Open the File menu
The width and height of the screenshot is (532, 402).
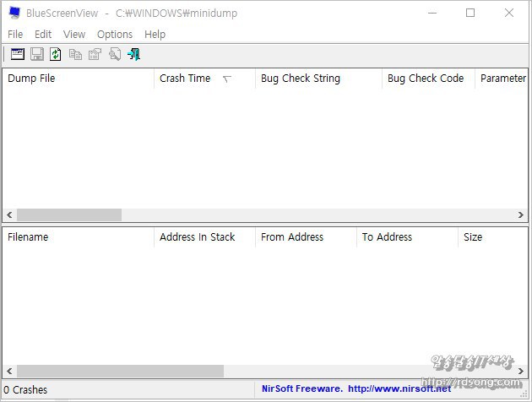pos(15,34)
